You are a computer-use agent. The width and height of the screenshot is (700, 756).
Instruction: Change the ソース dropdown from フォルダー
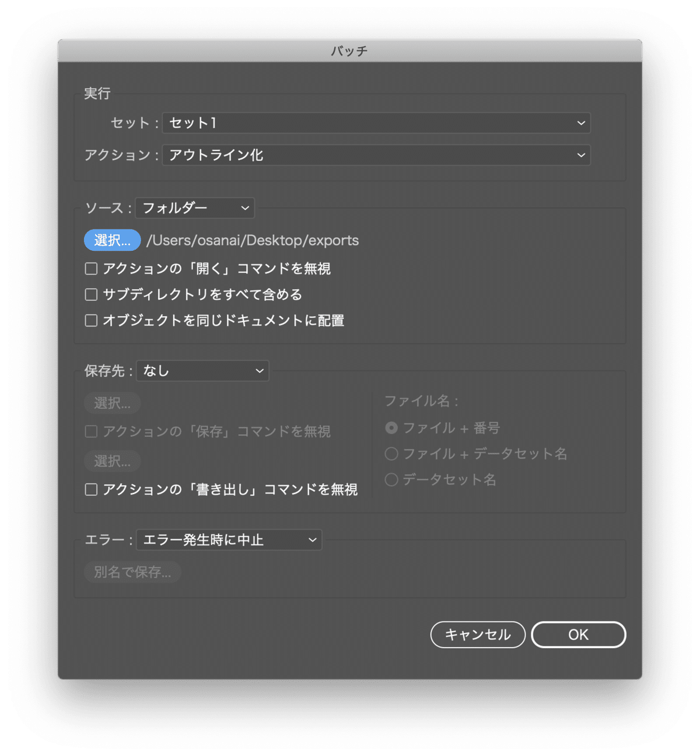pyautogui.click(x=194, y=208)
